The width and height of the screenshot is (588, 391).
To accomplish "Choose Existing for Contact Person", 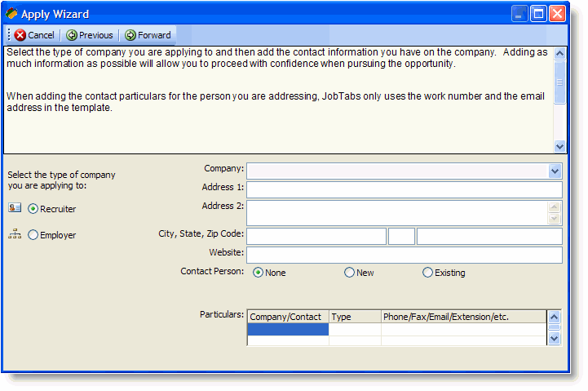I will (x=427, y=273).
